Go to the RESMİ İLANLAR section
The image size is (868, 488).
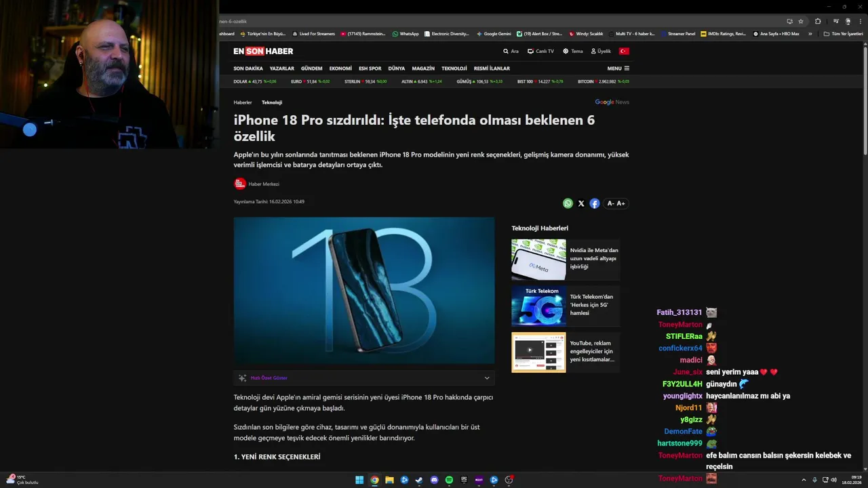pos(492,68)
